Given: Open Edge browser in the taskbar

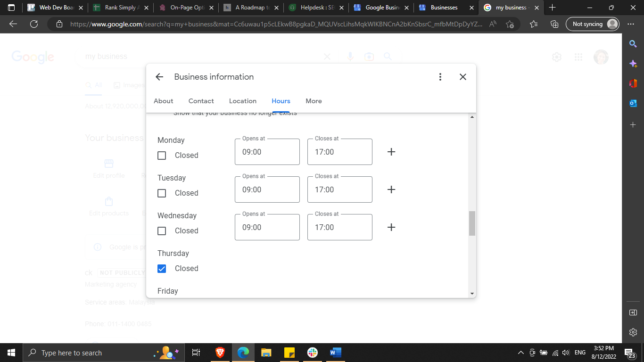Looking at the screenshot, I should click(243, 353).
